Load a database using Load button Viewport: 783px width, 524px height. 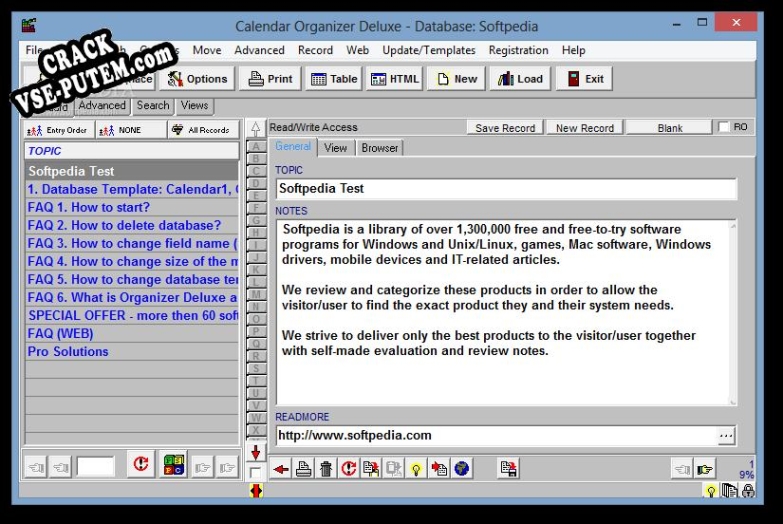click(x=520, y=79)
